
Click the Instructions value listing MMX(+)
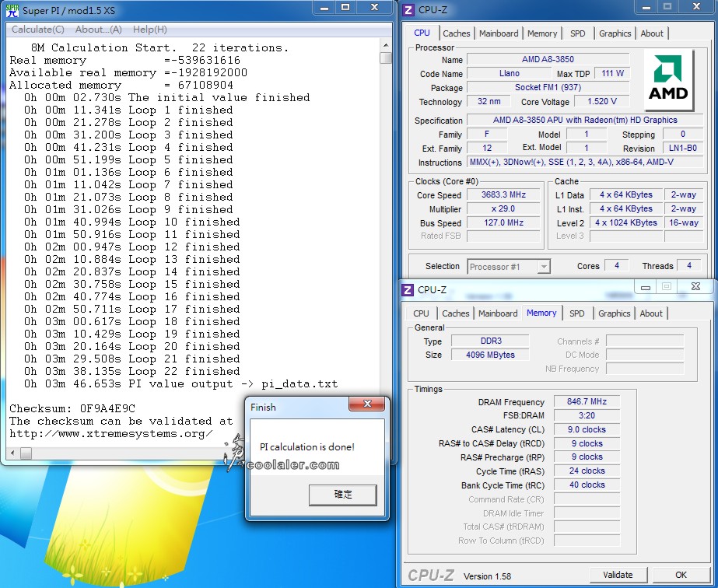[x=585, y=162]
